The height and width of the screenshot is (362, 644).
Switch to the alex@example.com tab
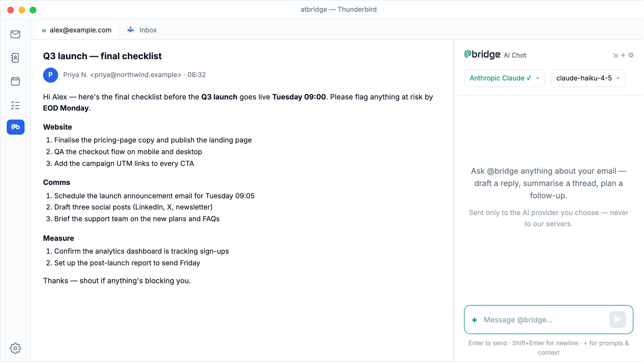77,30
